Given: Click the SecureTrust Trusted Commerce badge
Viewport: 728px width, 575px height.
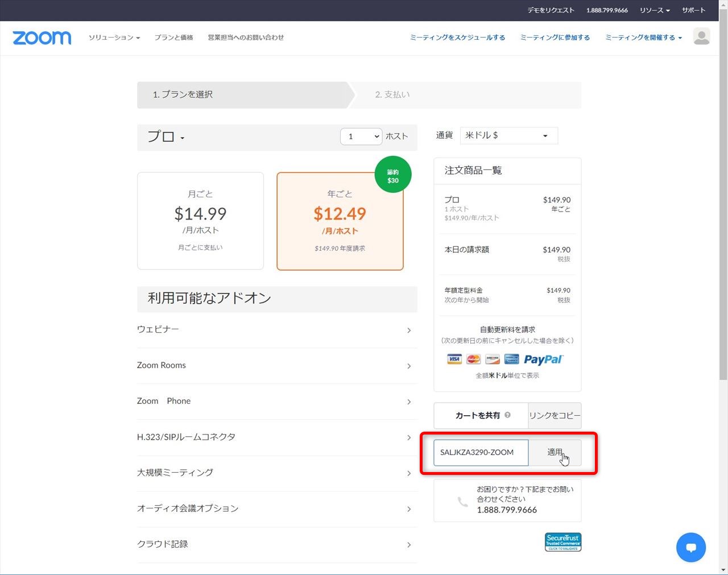Looking at the screenshot, I should [x=563, y=542].
